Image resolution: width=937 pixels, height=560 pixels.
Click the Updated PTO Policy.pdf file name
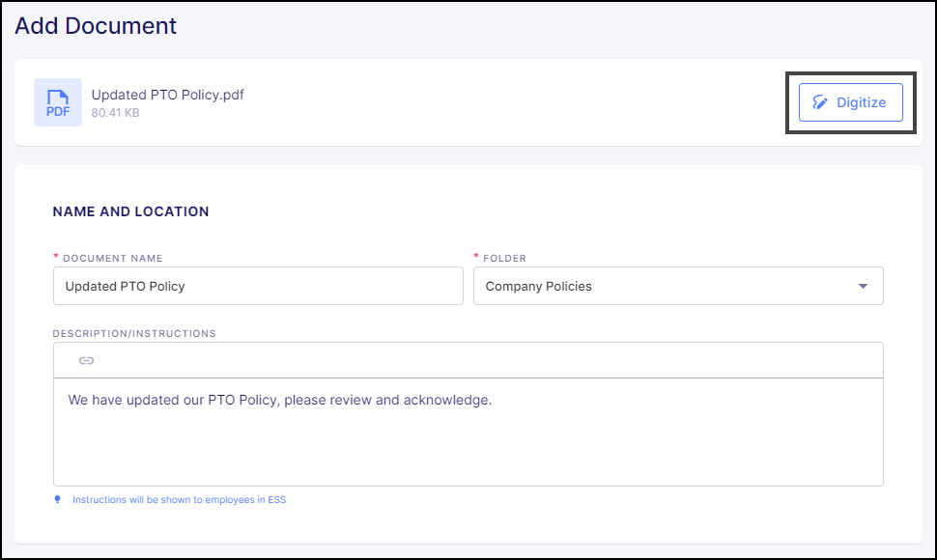166,95
